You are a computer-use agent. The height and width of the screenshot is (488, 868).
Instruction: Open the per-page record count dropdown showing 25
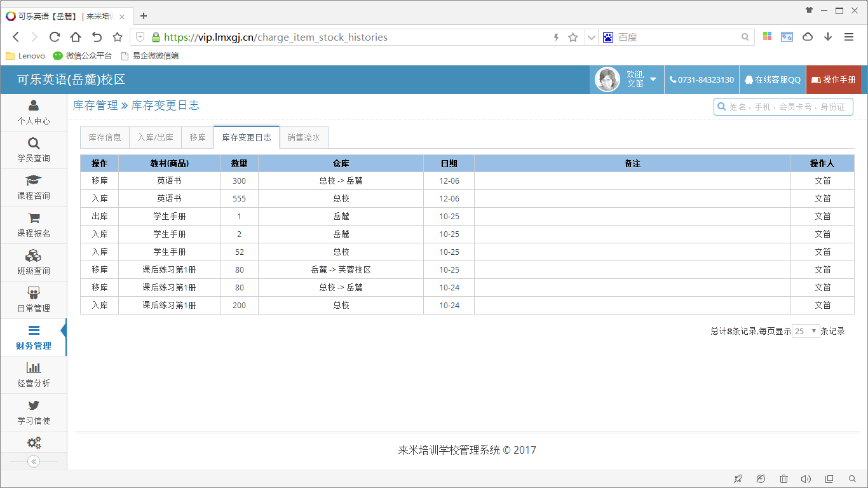click(x=805, y=330)
